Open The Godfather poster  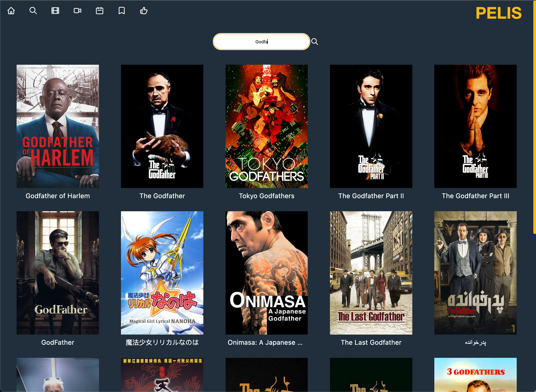[162, 126]
